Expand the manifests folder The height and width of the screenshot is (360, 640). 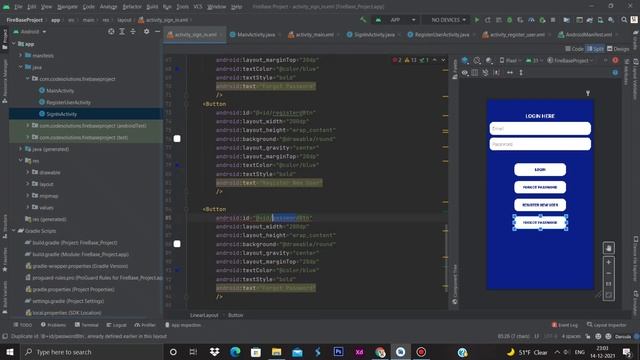pyautogui.click(x=21, y=55)
